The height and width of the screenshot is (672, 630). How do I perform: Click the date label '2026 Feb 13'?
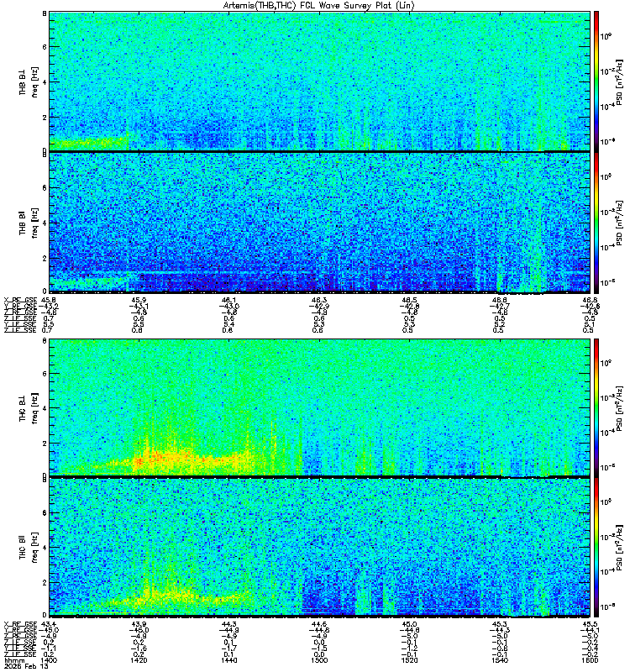point(25,666)
